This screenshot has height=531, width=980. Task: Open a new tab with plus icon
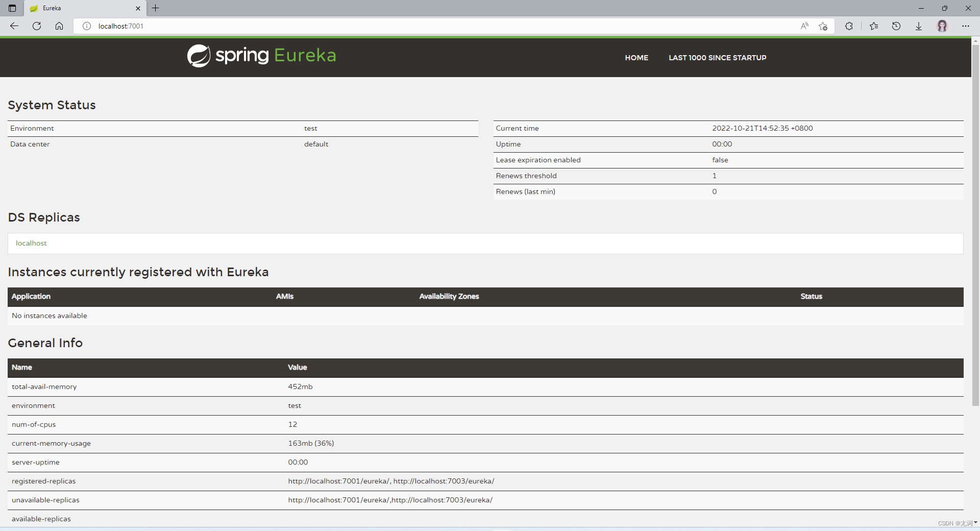point(156,8)
